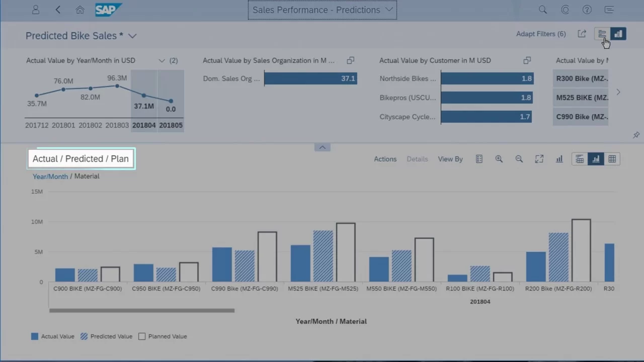Image resolution: width=644 pixels, height=362 pixels.
Task: Open the View By menu
Action: coord(450,159)
